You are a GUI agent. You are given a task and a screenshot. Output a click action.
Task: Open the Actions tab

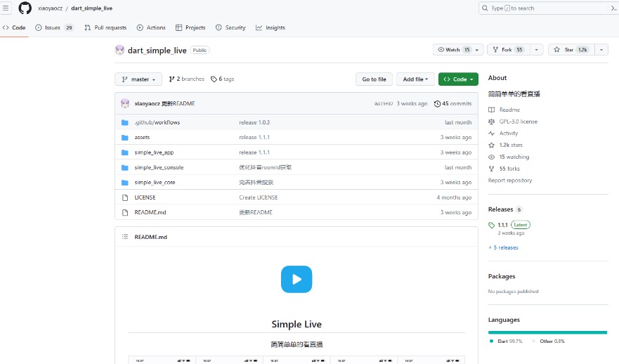[151, 27]
